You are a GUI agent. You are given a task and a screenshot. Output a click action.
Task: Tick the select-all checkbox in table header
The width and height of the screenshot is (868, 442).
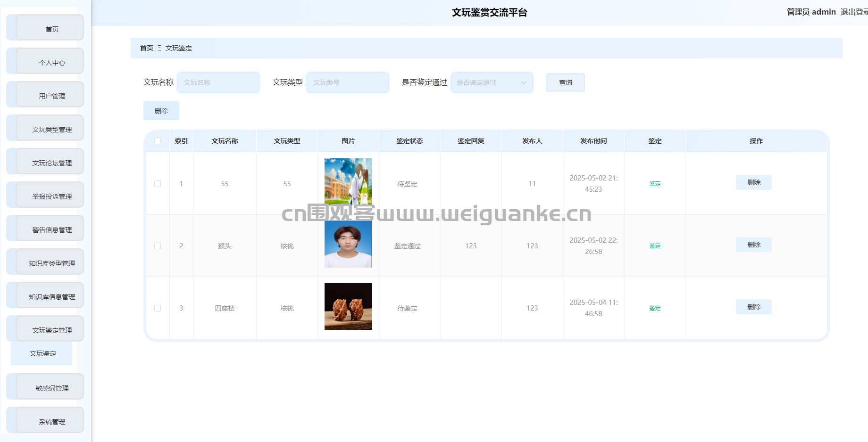click(158, 141)
